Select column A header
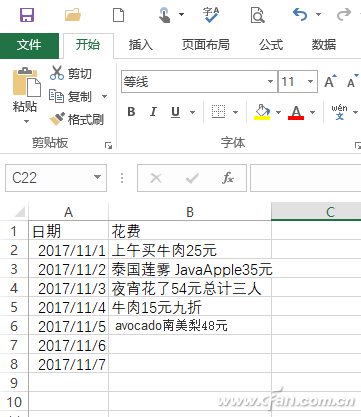Screen dimensions: 361x417 [x=68, y=212]
